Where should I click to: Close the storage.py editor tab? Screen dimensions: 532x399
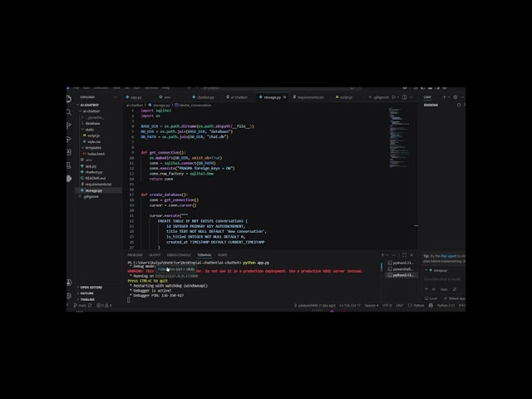[284, 97]
